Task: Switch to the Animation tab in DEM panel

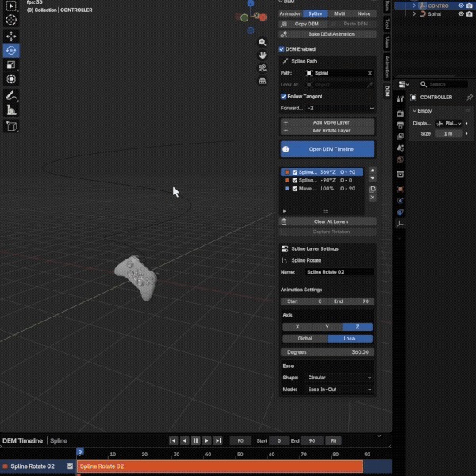Action: click(x=290, y=14)
